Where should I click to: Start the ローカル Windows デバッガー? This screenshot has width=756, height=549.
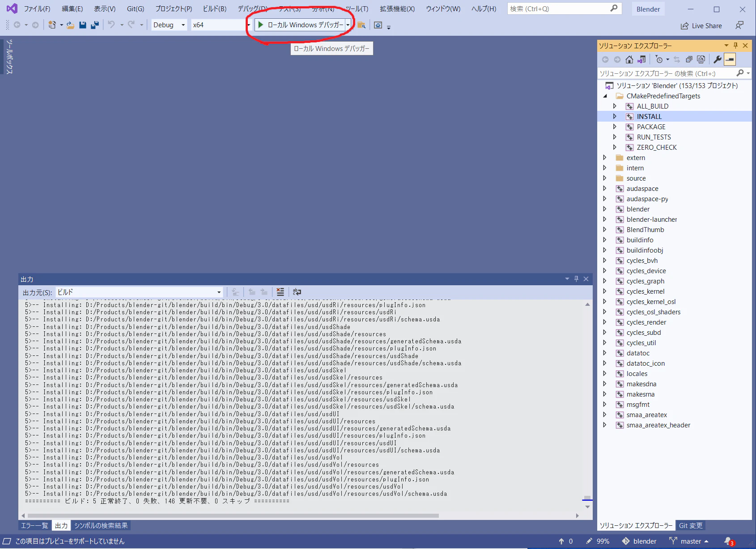tap(300, 25)
